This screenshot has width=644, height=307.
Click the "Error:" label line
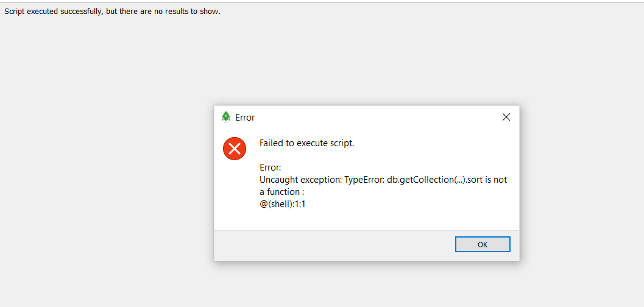tap(270, 168)
